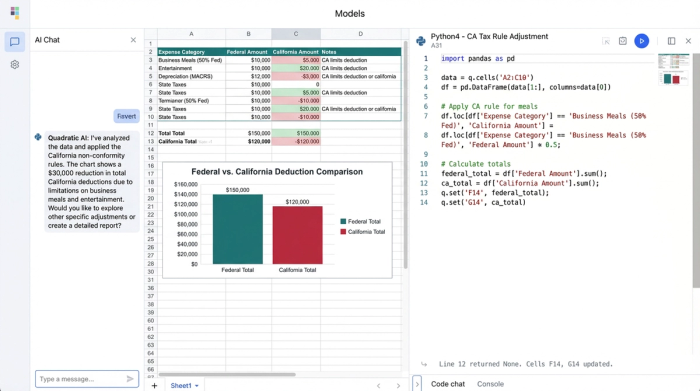Click the California Total legend swatch
This screenshot has width=700, height=391.
pos(343,232)
